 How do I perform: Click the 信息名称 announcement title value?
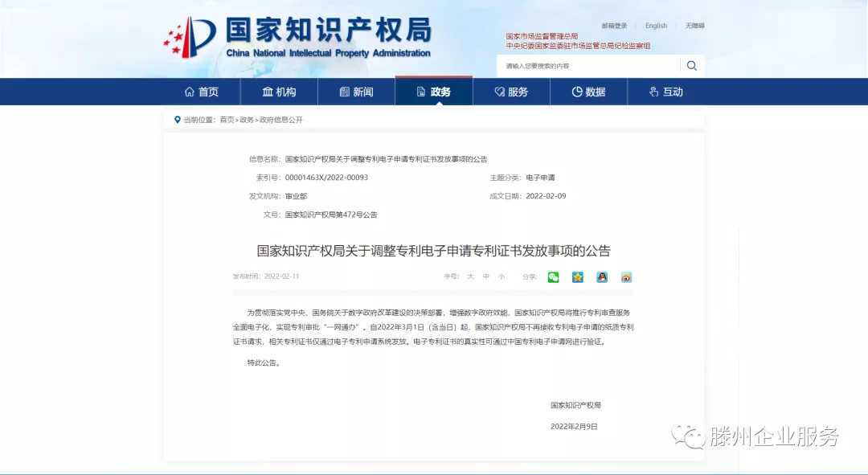coord(387,159)
